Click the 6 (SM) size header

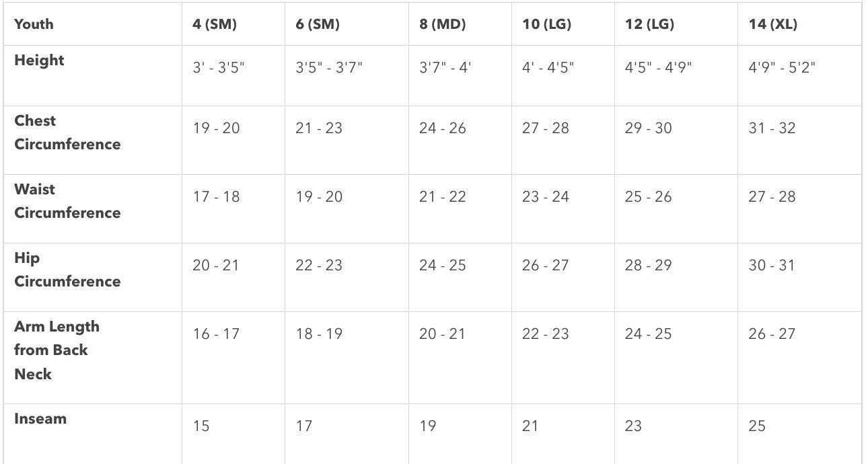(x=318, y=24)
